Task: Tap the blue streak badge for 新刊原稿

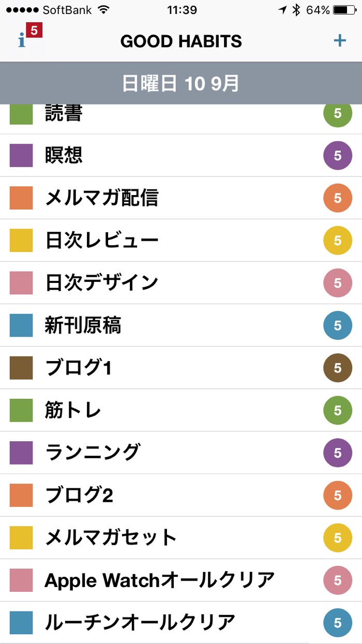Action: pos(337,325)
